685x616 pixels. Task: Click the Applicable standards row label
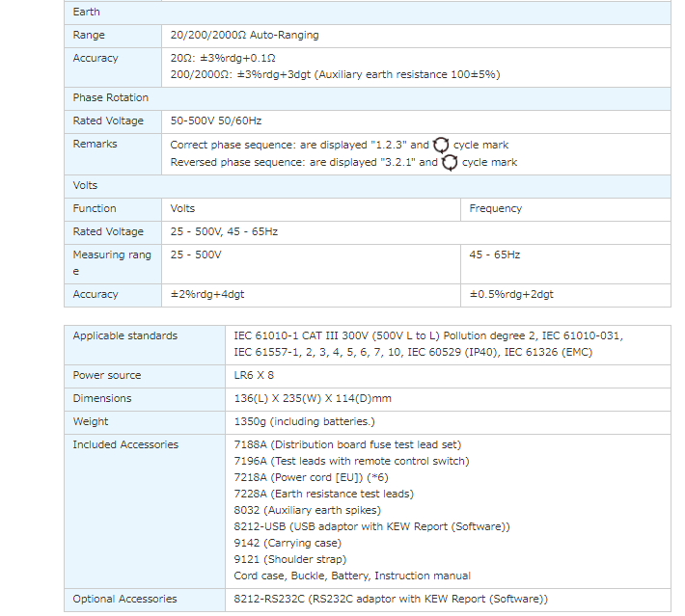tap(125, 335)
